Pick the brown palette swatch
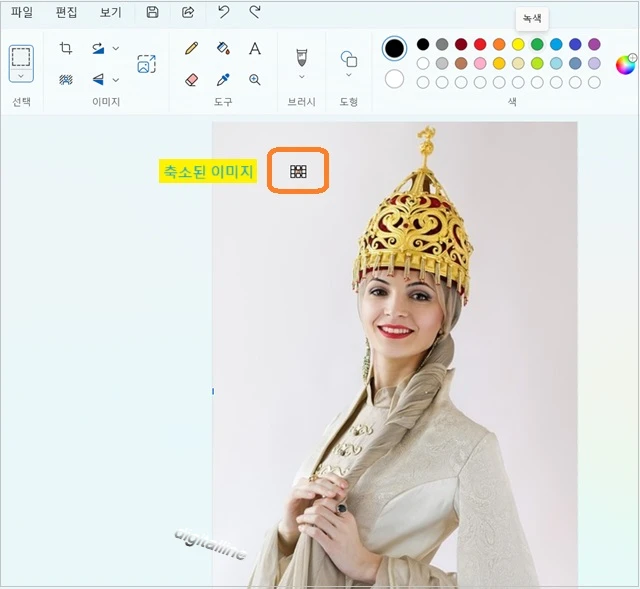The image size is (640, 589). click(x=461, y=63)
